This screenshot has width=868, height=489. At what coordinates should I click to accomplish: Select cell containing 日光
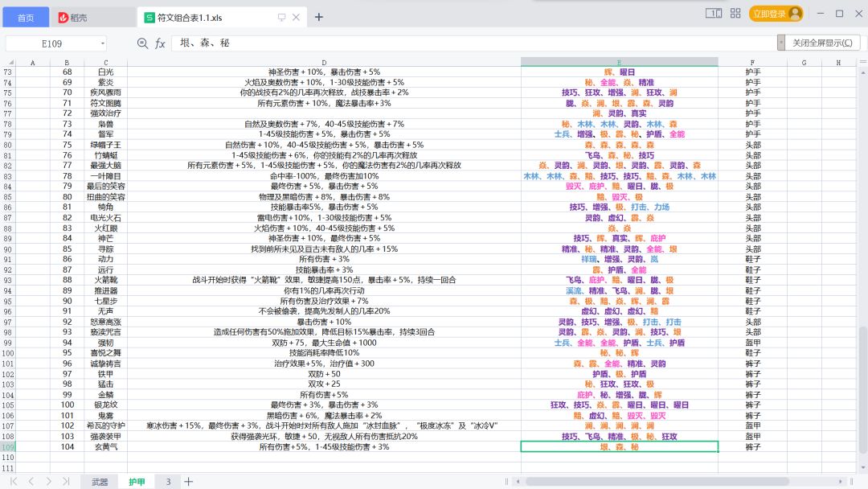[x=106, y=72]
